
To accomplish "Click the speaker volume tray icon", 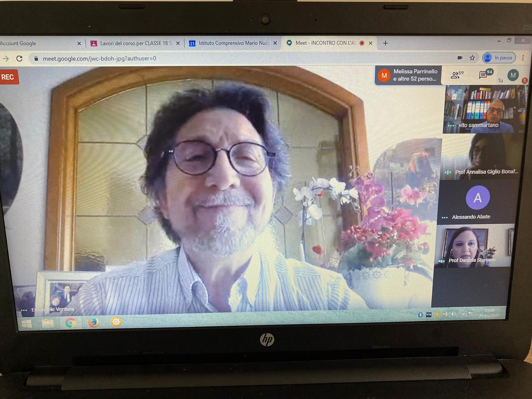I will pyautogui.click(x=454, y=314).
